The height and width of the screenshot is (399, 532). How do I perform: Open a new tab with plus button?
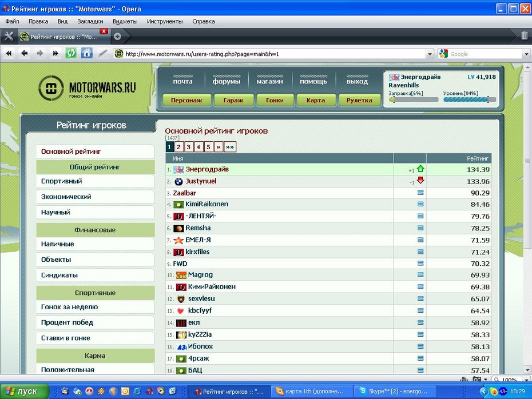click(117, 36)
